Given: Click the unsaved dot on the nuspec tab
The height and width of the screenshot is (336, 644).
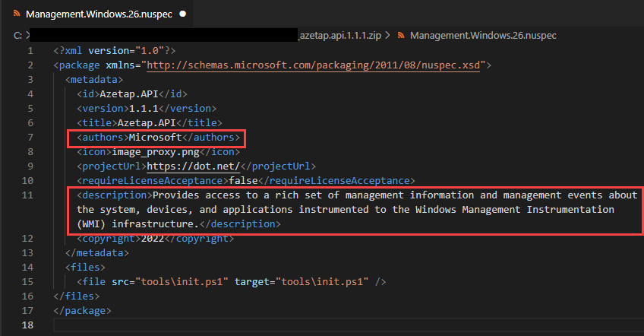Looking at the screenshot, I should 183,14.
